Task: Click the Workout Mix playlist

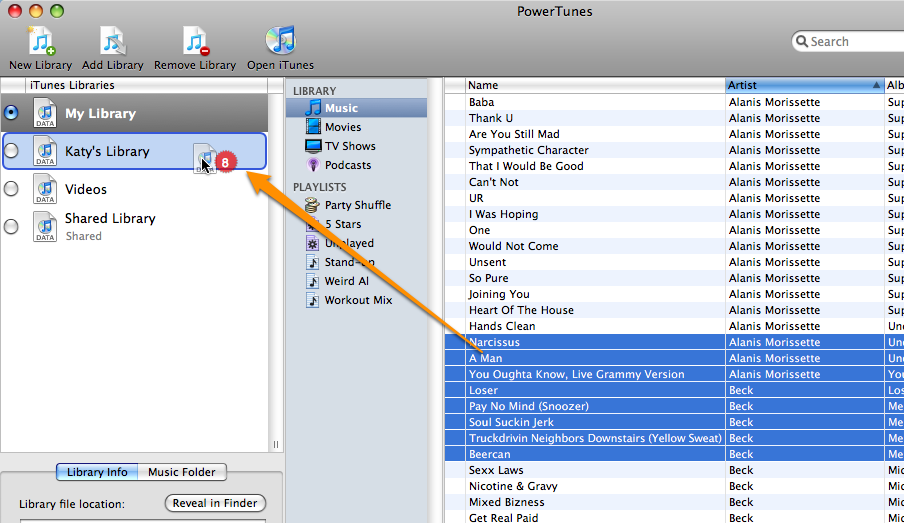Action: point(357,300)
